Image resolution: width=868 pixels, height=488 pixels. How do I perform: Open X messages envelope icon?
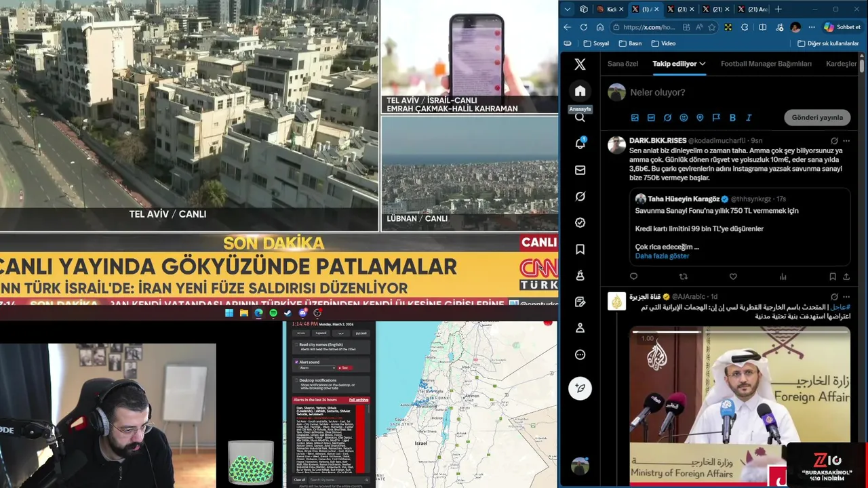pyautogui.click(x=580, y=170)
